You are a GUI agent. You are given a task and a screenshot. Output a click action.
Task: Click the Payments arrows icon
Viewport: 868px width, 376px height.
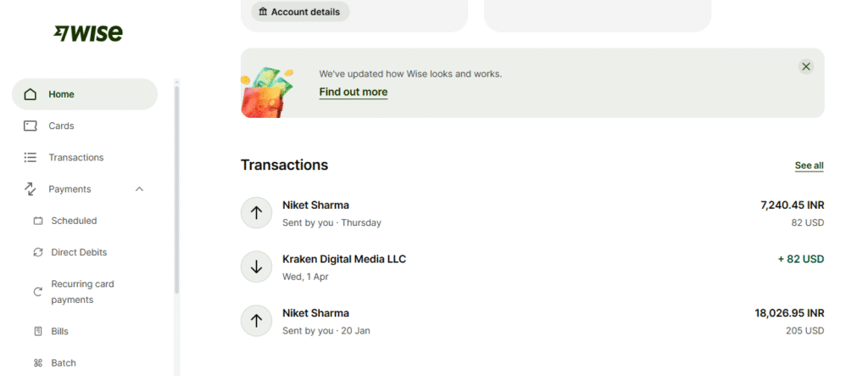coord(31,188)
